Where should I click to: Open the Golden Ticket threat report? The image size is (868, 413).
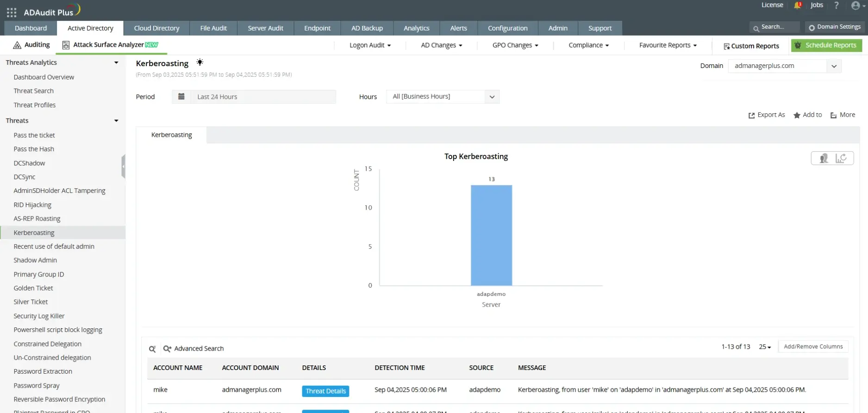(x=33, y=288)
